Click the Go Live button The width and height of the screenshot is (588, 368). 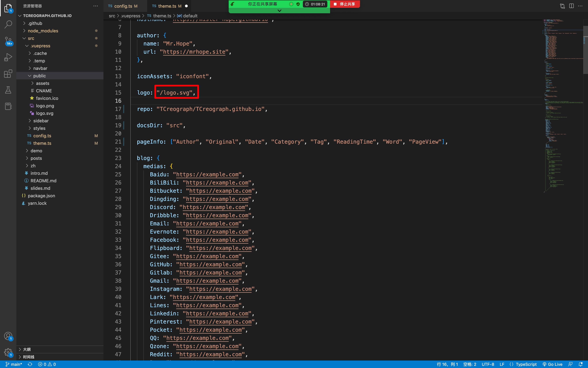(x=552, y=364)
